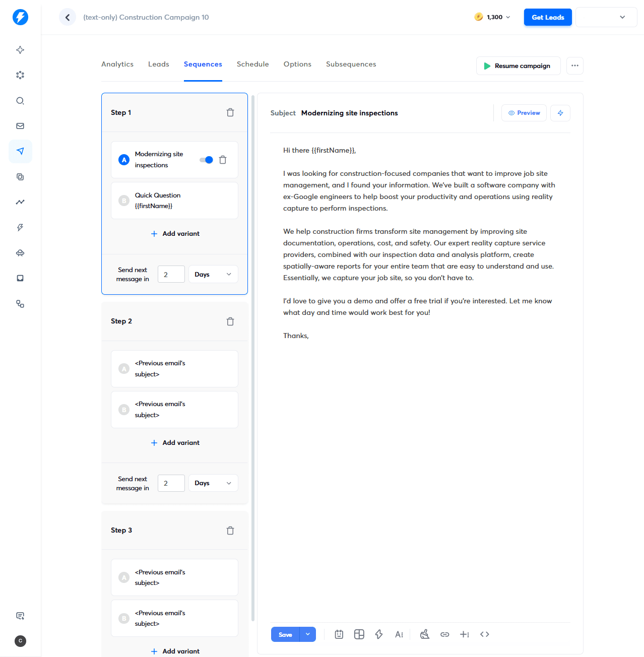Open the code view icon in the editor toolbar
The height and width of the screenshot is (657, 644).
(484, 634)
